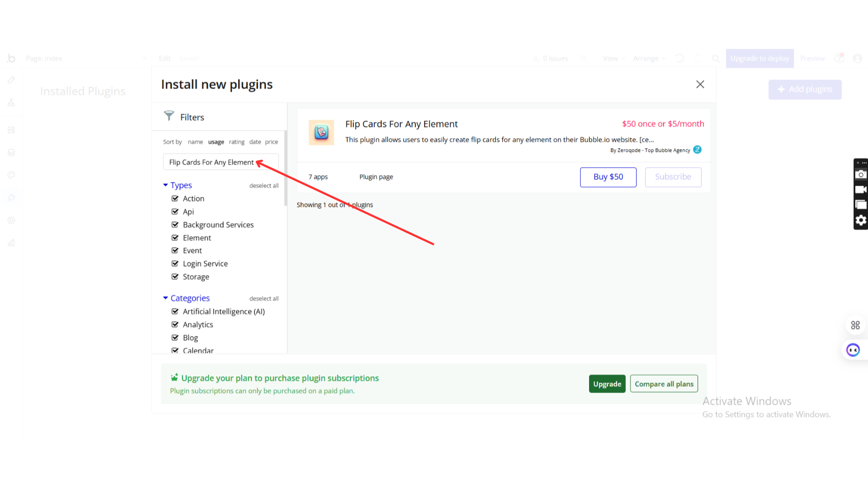Click the undo icon in the top bar

pos(680,58)
